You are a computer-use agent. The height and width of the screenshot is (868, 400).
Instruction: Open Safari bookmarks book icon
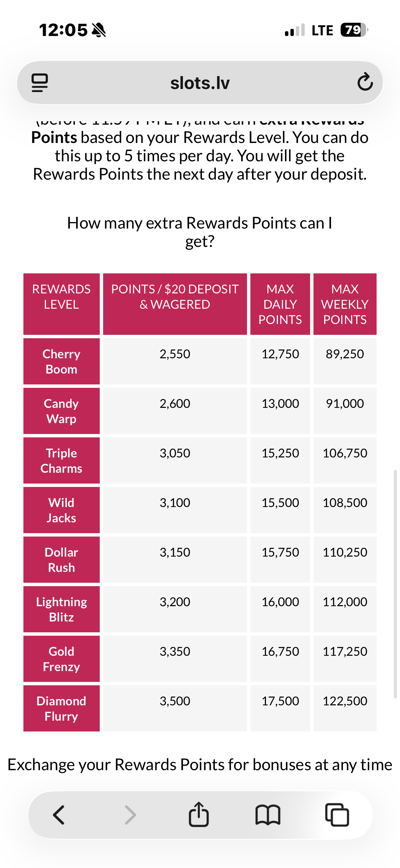click(268, 815)
